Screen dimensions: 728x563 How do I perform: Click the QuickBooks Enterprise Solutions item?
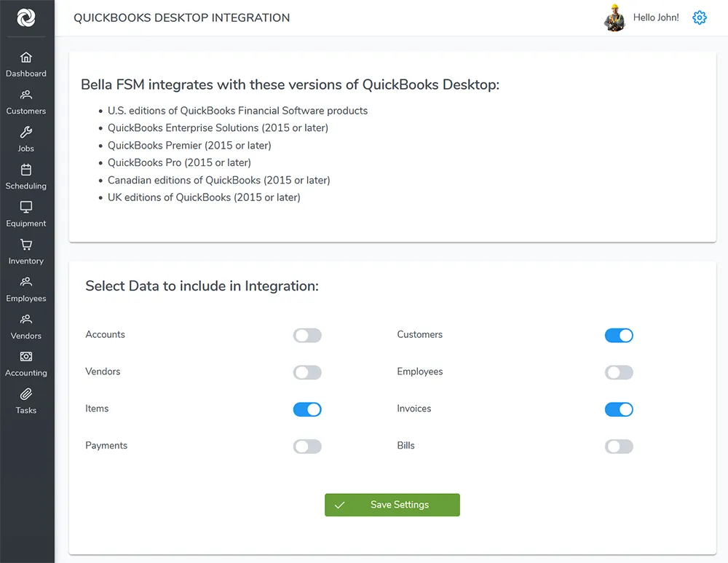(218, 127)
